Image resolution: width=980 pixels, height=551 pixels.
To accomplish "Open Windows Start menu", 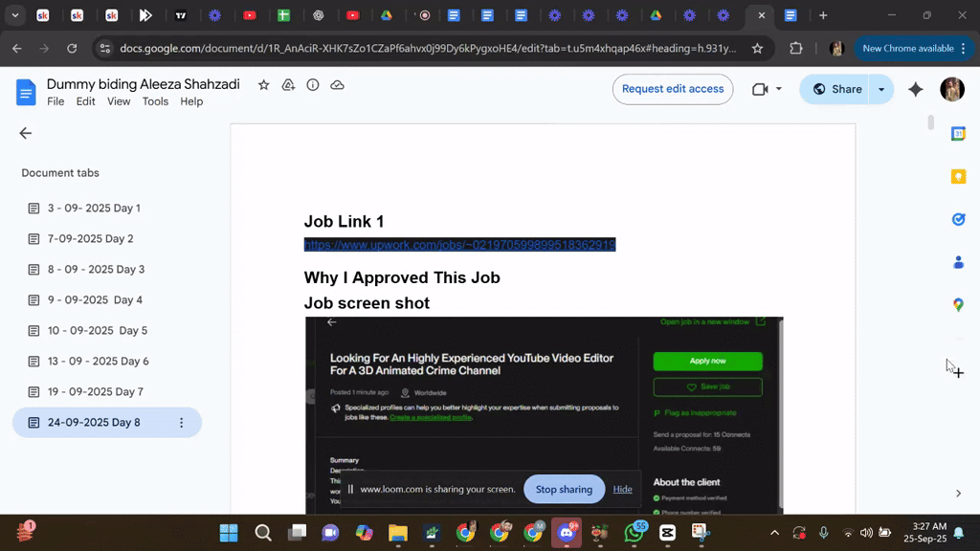I will point(228,533).
